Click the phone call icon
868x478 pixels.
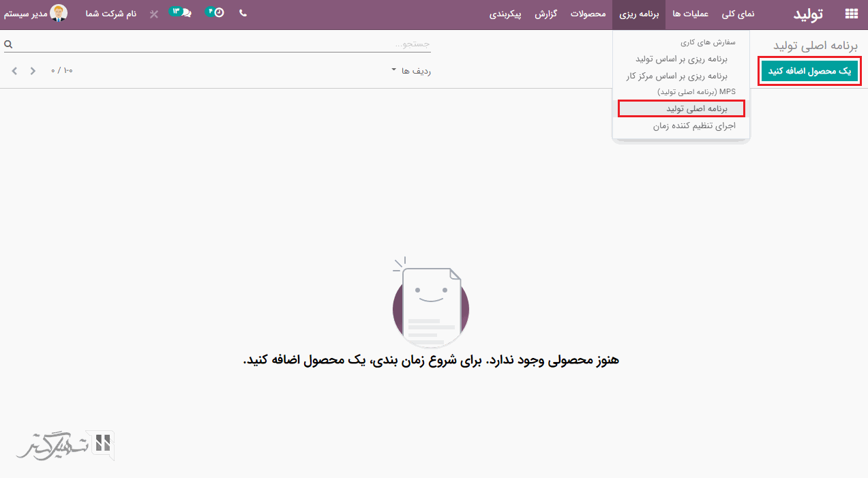pyautogui.click(x=243, y=14)
